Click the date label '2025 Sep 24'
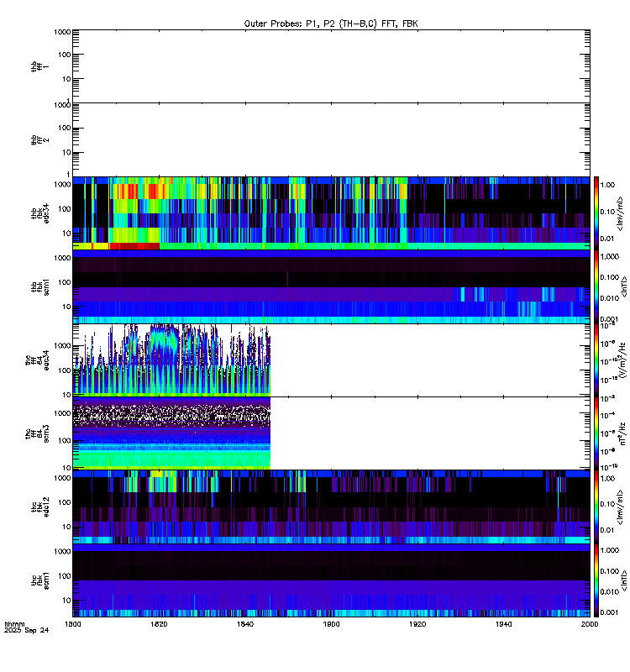The height and width of the screenshot is (672, 630). 27,630
